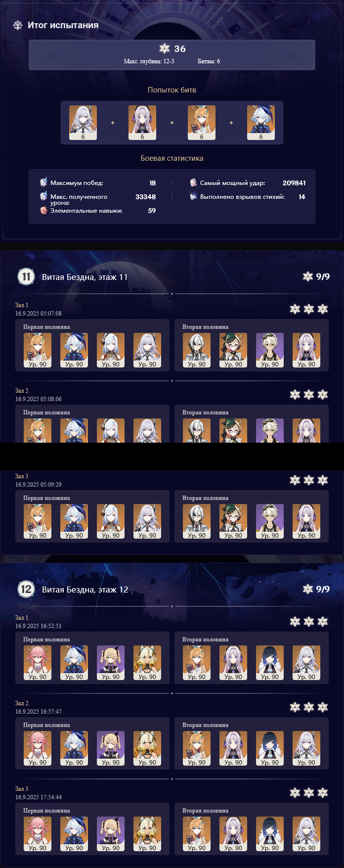This screenshot has width=344, height=868.
Task: Click the Максимум побед stat icon
Action: (43, 183)
